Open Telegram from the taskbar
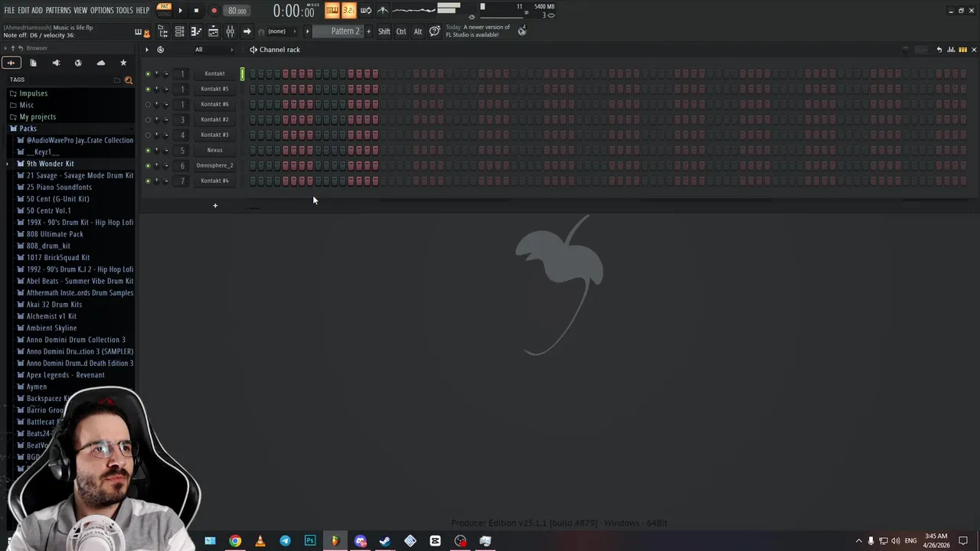This screenshot has width=980, height=551. [285, 541]
